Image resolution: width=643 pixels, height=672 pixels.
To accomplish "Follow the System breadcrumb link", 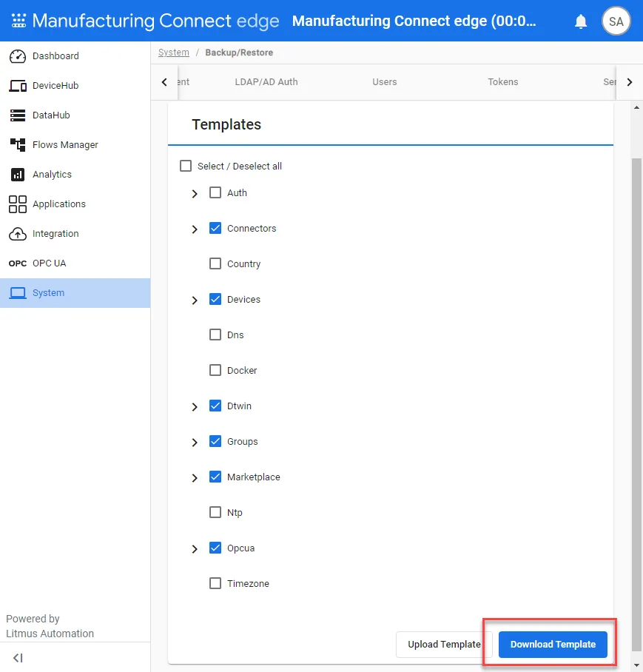I will (x=173, y=53).
